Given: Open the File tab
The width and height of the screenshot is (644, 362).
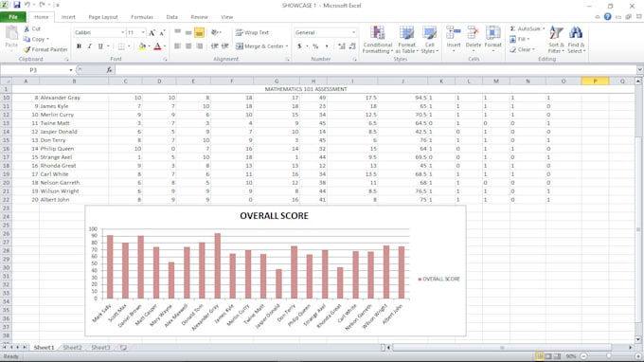Looking at the screenshot, I should 13,17.
